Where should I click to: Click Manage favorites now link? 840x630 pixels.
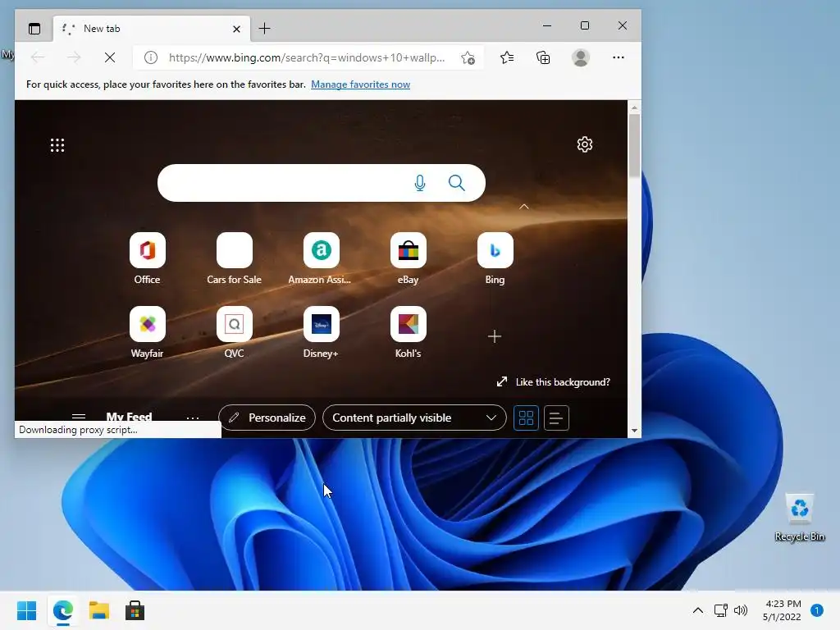[361, 84]
